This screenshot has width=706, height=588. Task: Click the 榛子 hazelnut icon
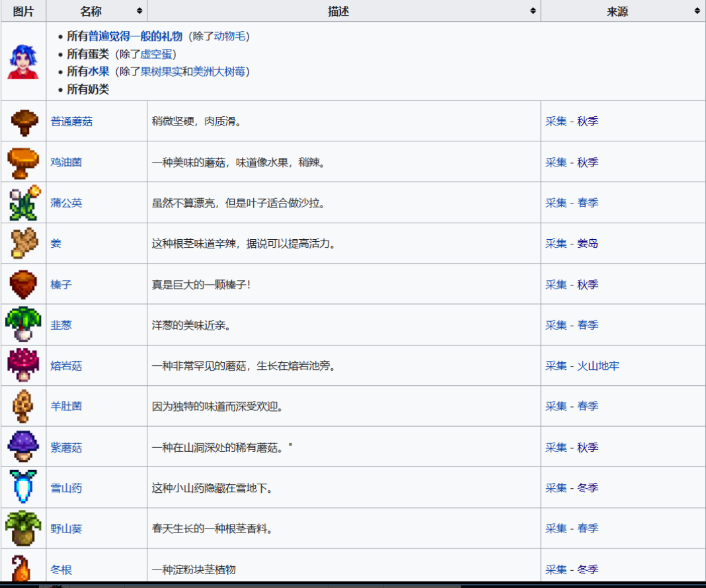[23, 284]
